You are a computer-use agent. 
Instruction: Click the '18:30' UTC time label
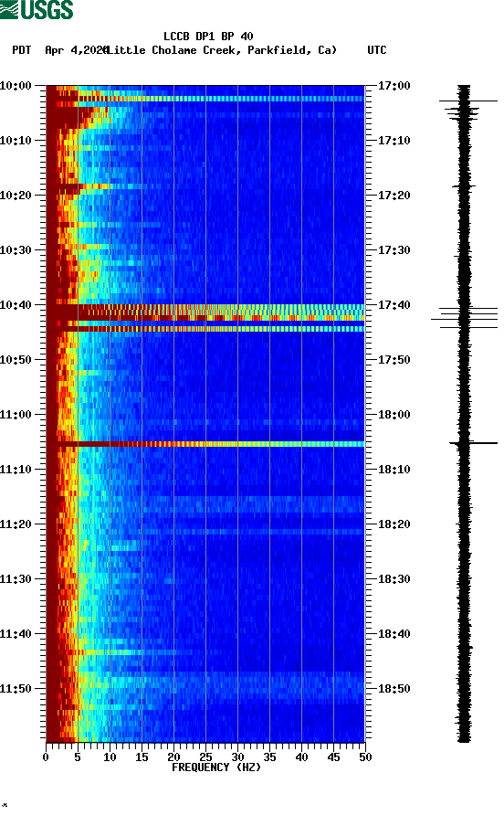(394, 579)
